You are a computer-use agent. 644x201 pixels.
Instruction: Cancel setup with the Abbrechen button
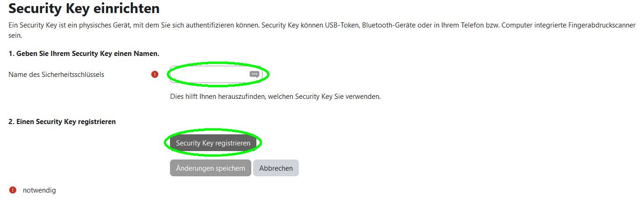coord(276,168)
